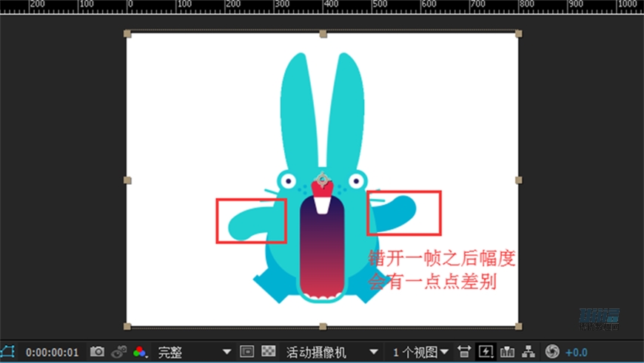
Task: Toggle pixel aspect ratio correction
Action: coord(464,351)
